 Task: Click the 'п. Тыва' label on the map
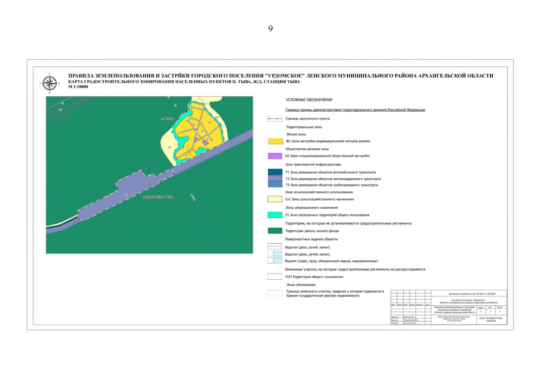167,119
